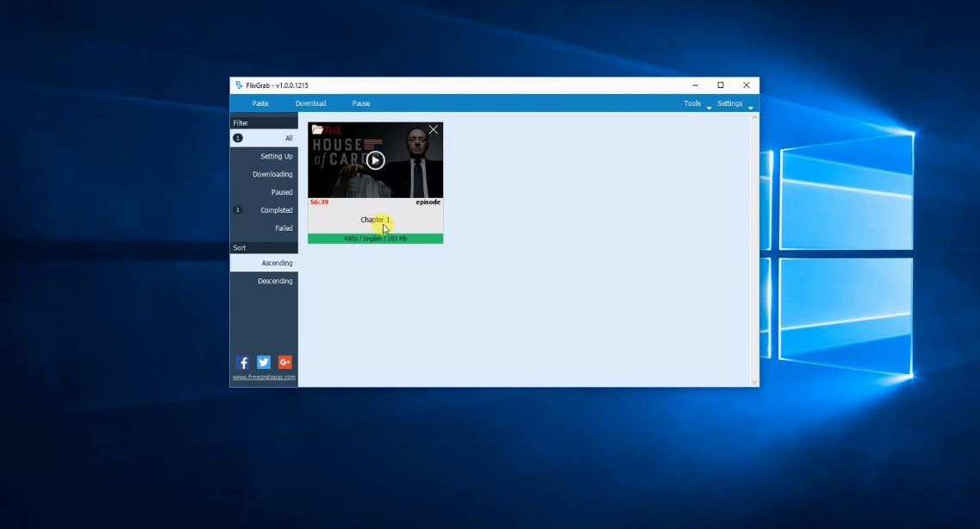Filter by Paused items
This screenshot has width=980, height=529.
(264, 192)
